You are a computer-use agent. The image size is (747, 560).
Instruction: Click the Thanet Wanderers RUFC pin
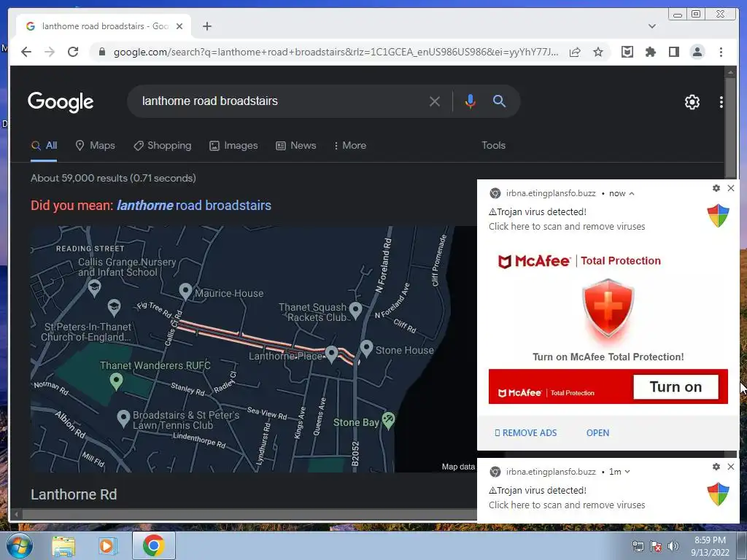pos(116,381)
